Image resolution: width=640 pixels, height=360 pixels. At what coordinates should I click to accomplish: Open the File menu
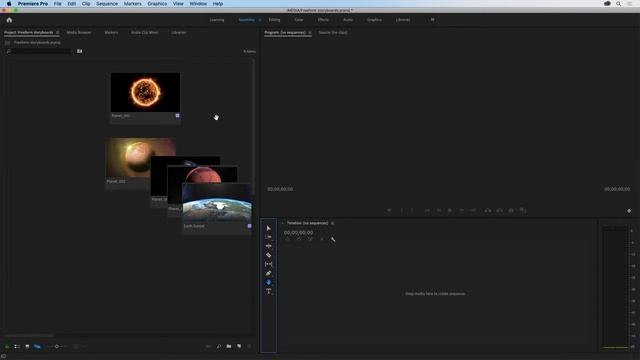58,4
